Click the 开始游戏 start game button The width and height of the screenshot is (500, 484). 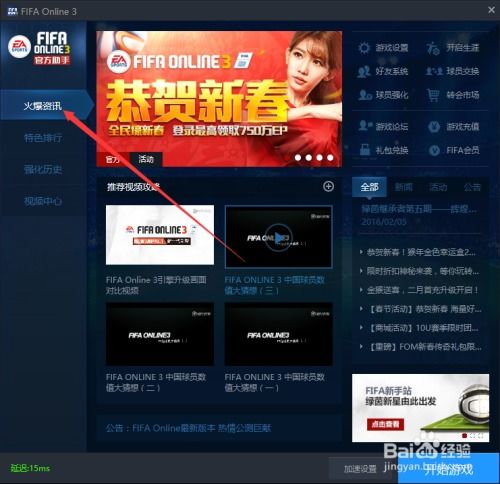(x=449, y=469)
